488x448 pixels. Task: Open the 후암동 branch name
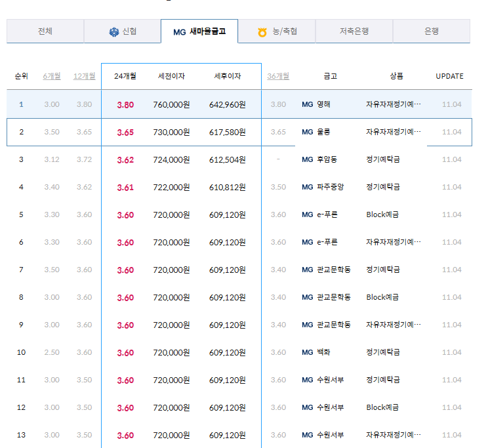point(327,159)
